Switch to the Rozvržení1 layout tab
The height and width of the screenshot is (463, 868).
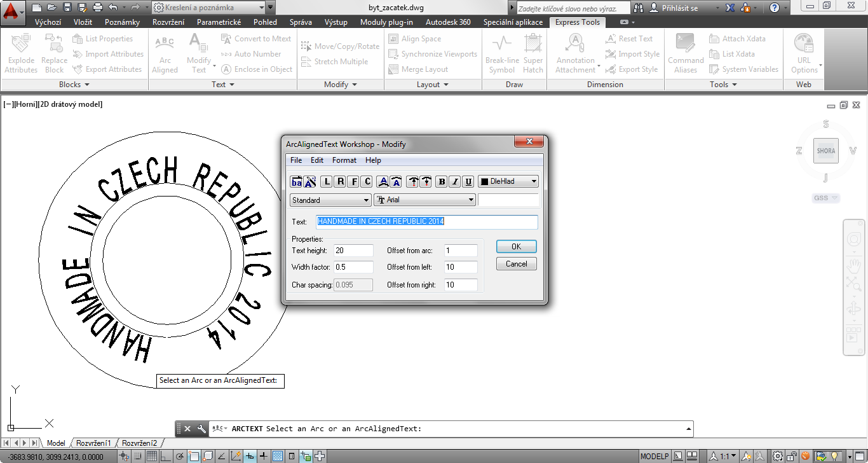pos(93,443)
